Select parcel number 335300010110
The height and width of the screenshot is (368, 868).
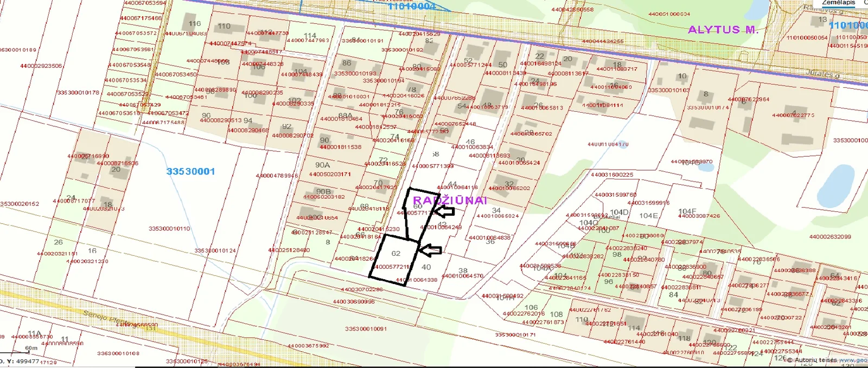(169, 229)
